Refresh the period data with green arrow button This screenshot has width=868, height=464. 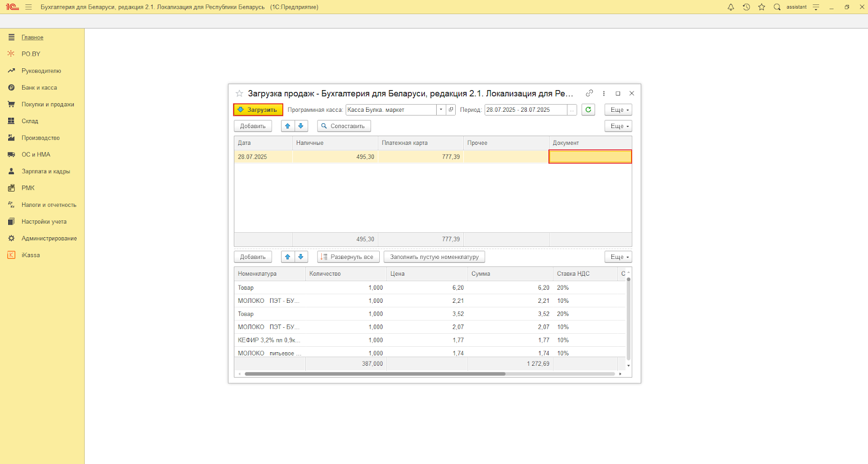click(x=588, y=110)
